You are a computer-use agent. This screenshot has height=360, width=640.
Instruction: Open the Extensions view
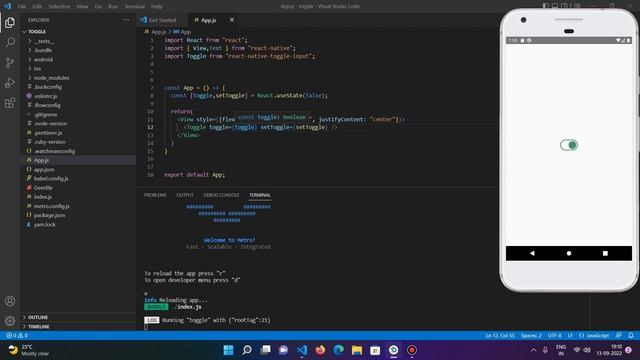coord(10,102)
